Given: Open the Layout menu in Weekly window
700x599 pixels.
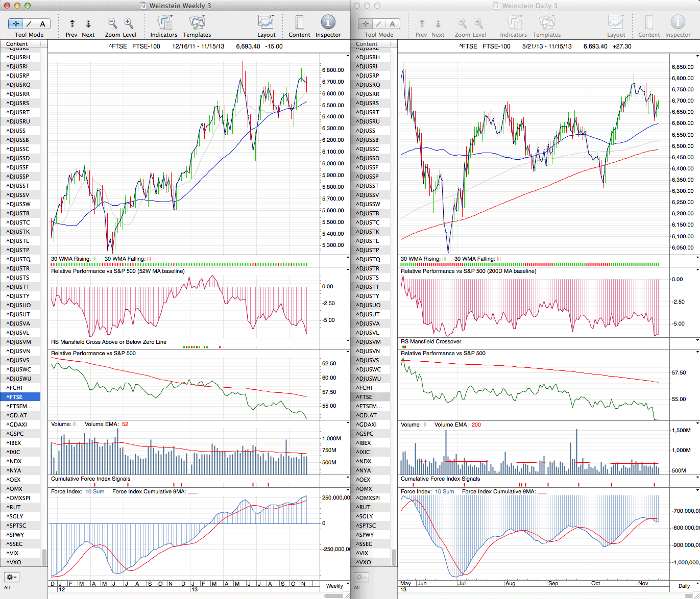Looking at the screenshot, I should click(266, 23).
